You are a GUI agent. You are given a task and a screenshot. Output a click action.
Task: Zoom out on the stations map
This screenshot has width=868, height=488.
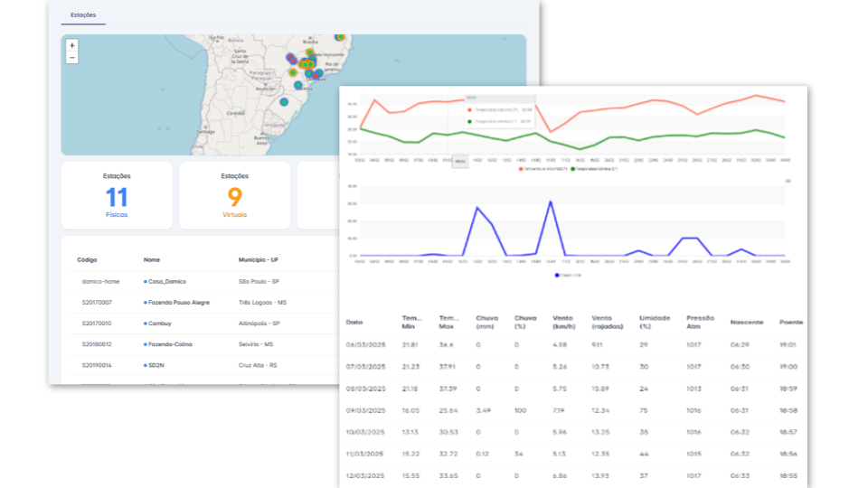click(x=72, y=58)
